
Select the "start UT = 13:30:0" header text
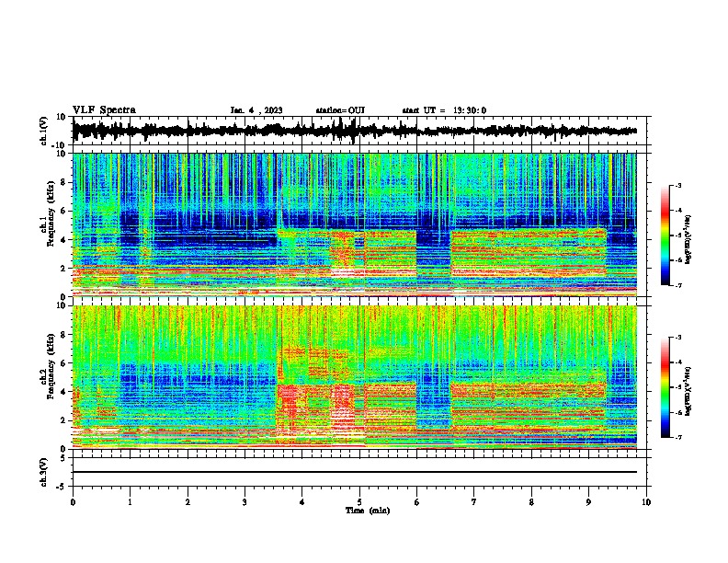[444, 110]
